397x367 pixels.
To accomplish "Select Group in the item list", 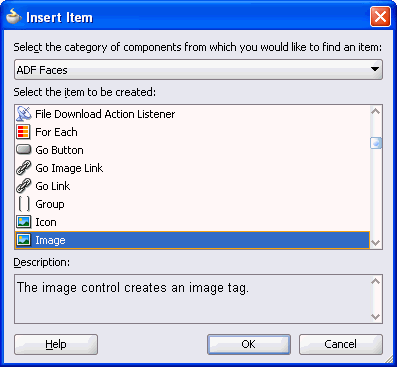I will click(192, 204).
